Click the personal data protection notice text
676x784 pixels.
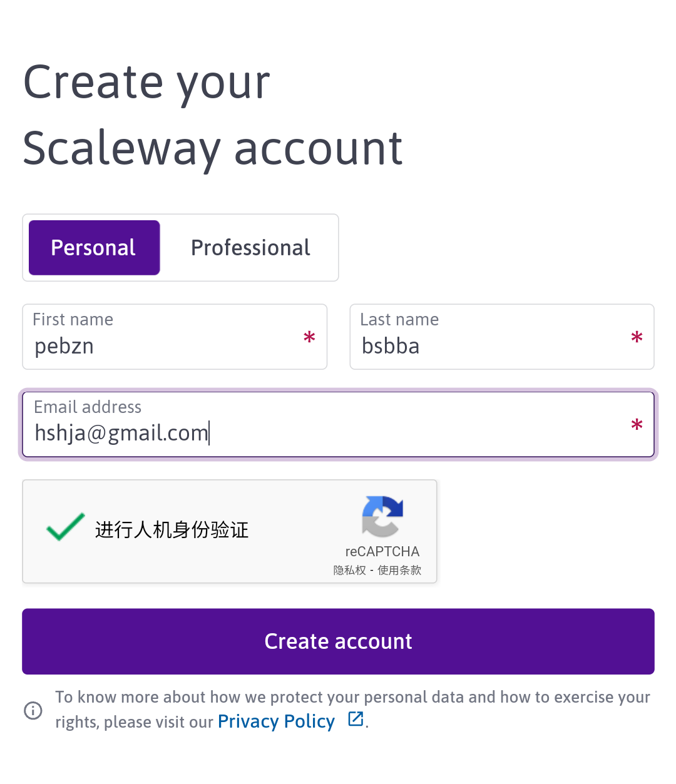tap(352, 698)
